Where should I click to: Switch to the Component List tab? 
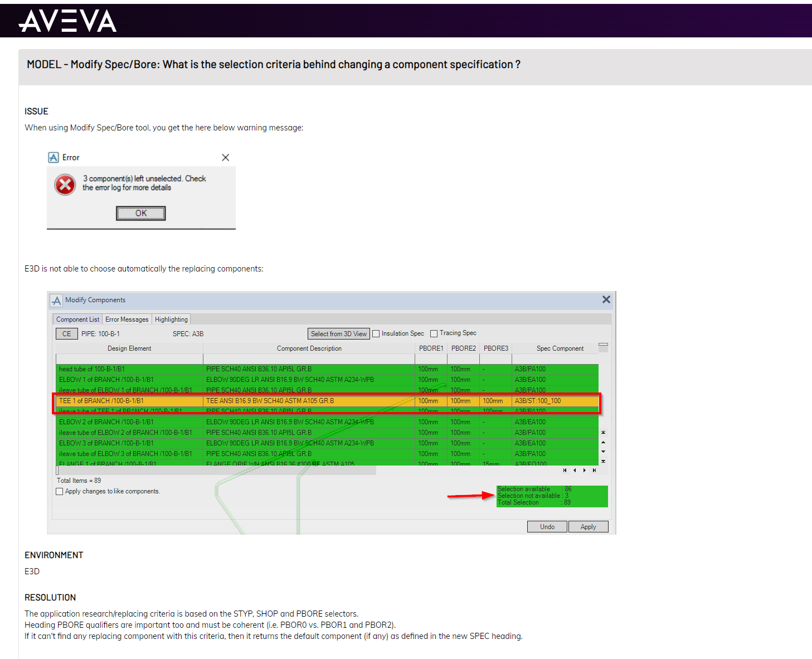(77, 319)
